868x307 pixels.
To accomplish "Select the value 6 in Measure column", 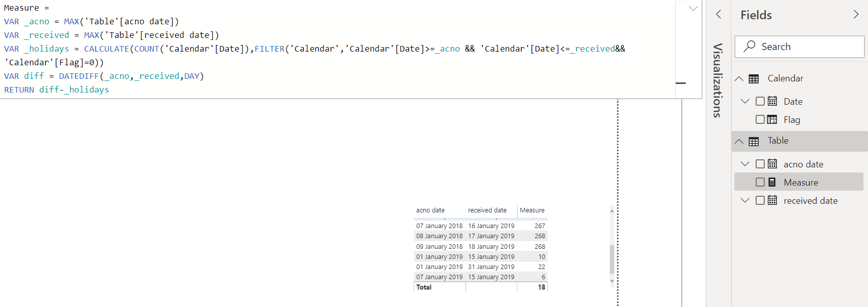I will coord(543,277).
